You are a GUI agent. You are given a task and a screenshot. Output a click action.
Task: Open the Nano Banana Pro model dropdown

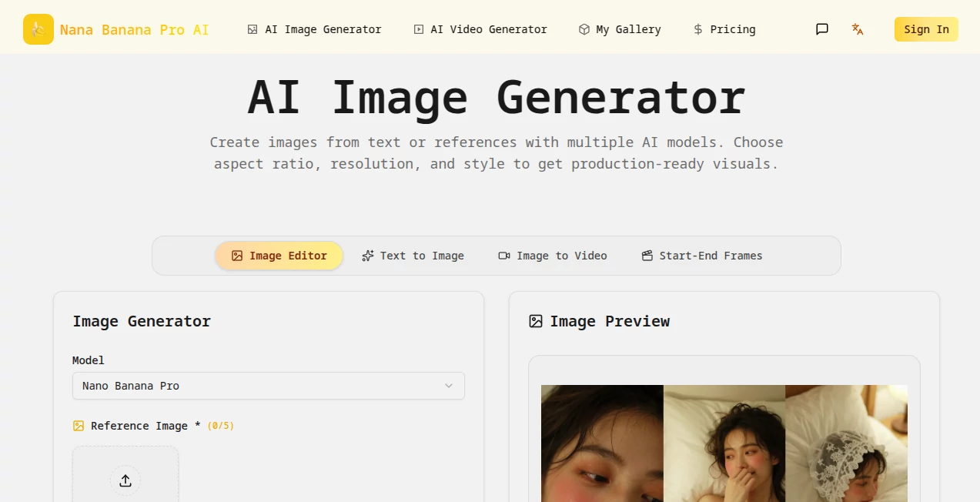[268, 386]
